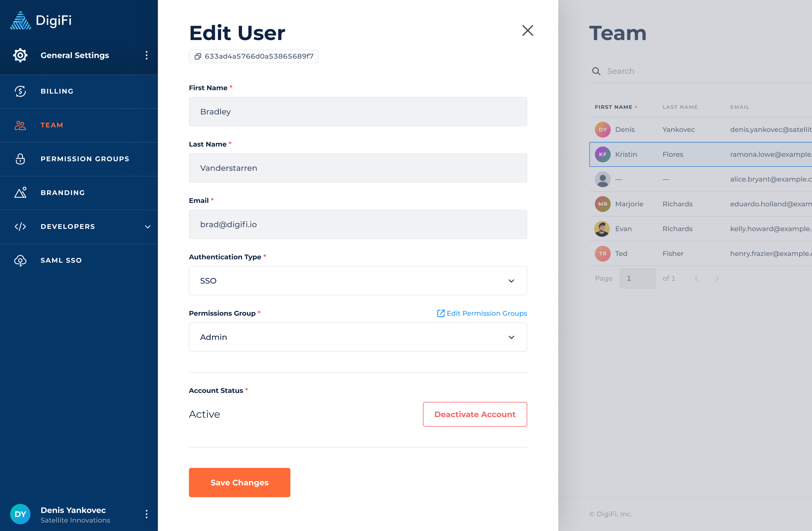Screen dimensions: 812x531
Task: Click Kristin Flores KF avatar
Action: [603, 154]
